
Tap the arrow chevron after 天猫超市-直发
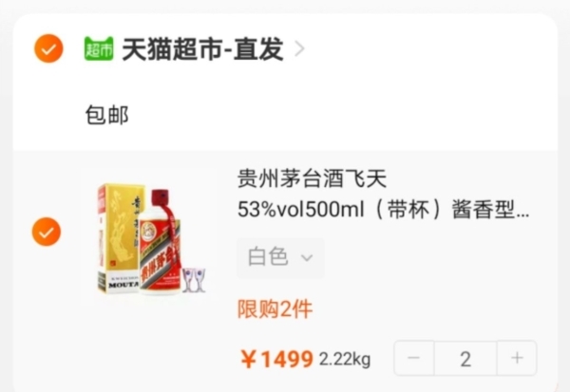pos(299,49)
